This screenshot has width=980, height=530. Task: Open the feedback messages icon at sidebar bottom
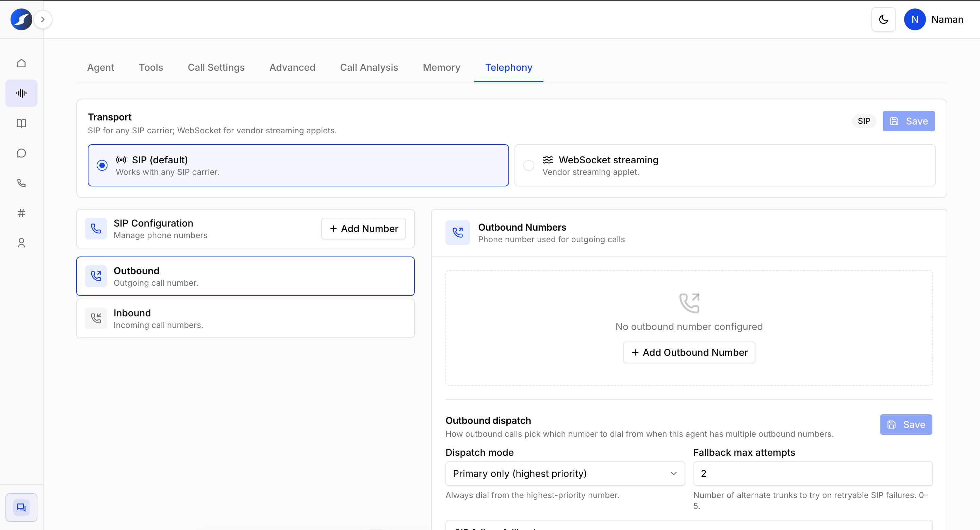(21, 507)
